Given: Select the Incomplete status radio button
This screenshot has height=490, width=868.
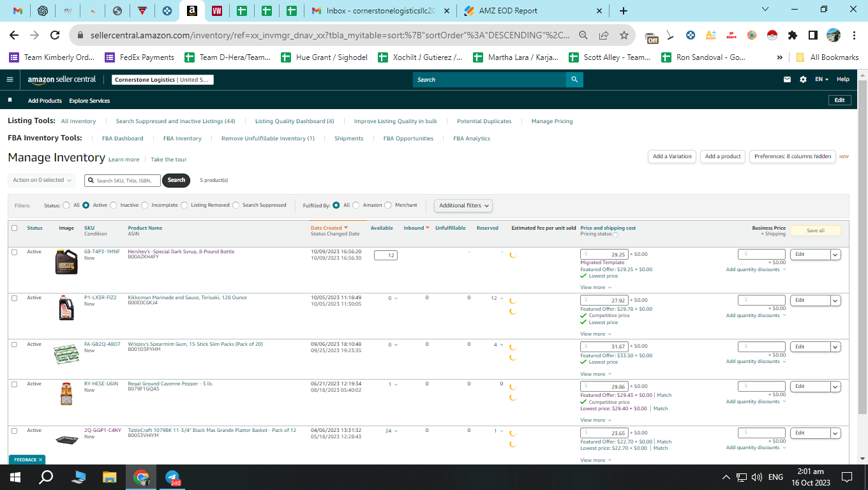Looking at the screenshot, I should coord(145,205).
